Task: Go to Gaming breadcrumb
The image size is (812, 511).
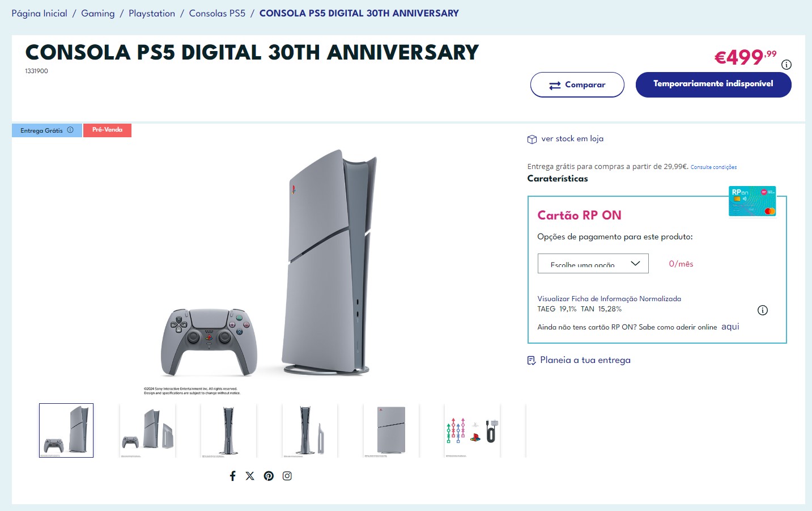Action: 97,13
